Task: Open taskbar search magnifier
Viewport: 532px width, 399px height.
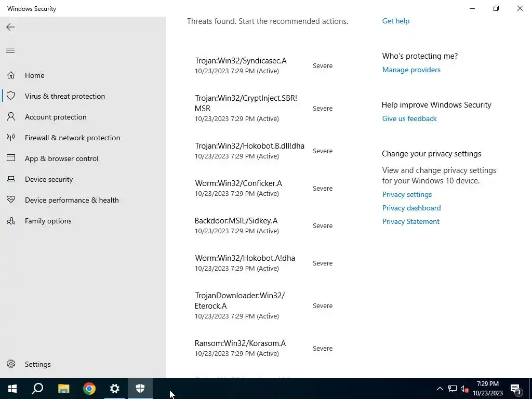Action: coord(37,389)
